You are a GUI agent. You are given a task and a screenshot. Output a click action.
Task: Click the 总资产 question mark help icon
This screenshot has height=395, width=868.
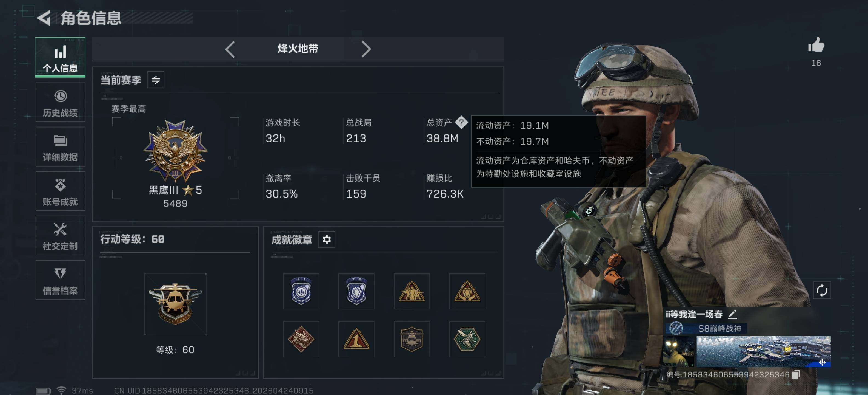click(461, 122)
